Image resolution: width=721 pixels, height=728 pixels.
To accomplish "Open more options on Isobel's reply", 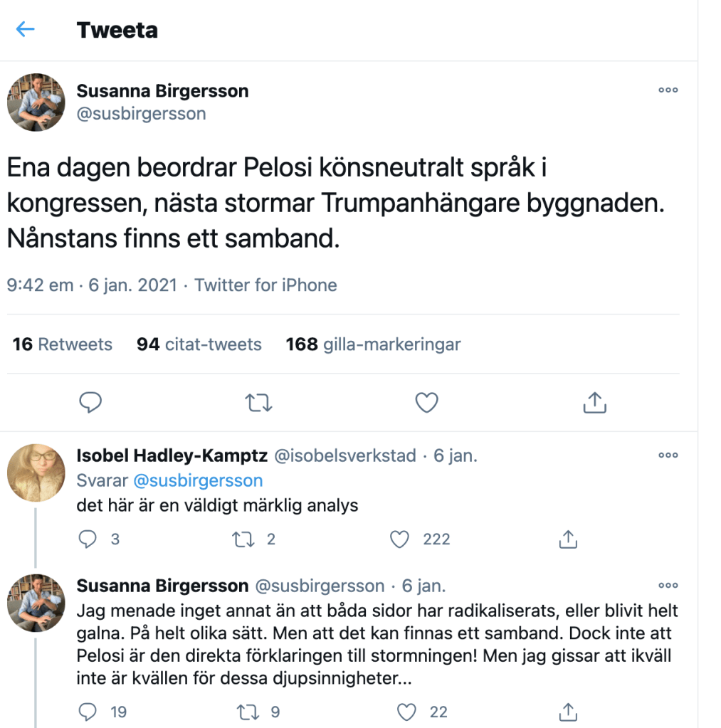I will pos(668,455).
